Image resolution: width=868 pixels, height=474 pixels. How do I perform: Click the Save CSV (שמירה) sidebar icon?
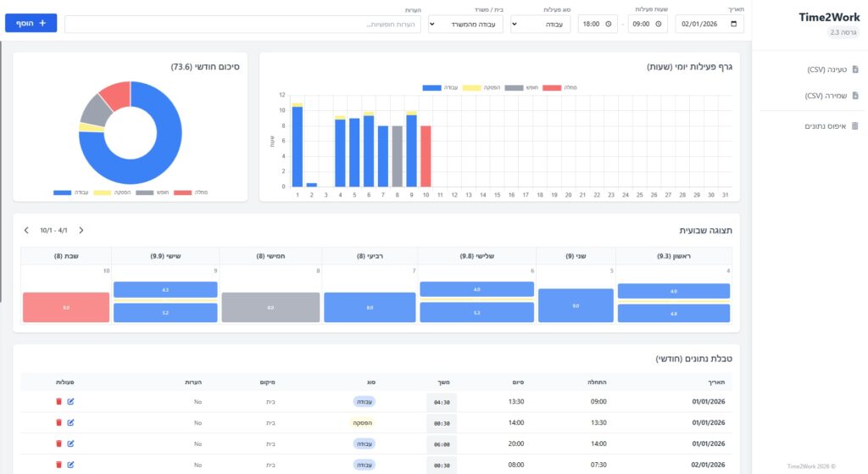coord(854,96)
